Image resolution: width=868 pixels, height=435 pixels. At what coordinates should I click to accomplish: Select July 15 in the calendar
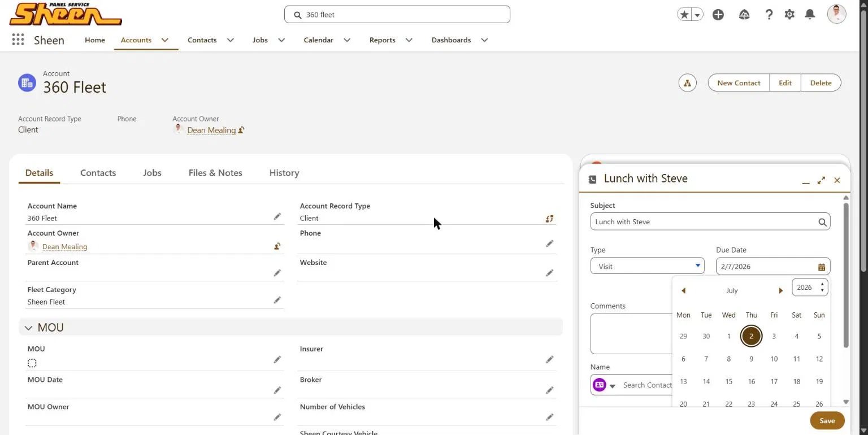(729, 381)
